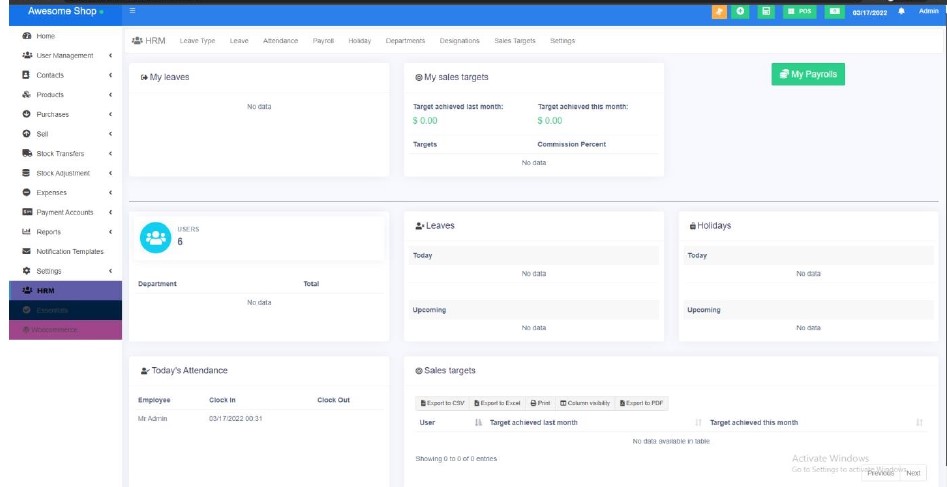Export sales targets to CSV

click(442, 402)
